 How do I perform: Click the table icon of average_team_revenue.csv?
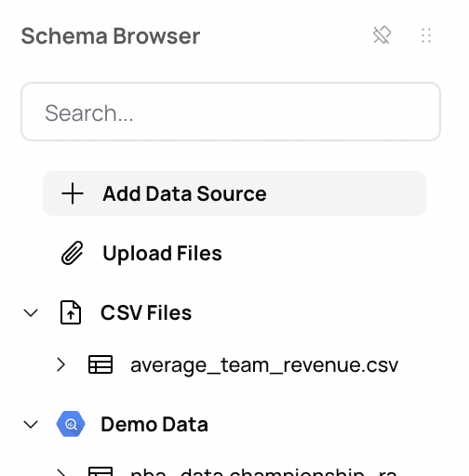coord(100,364)
